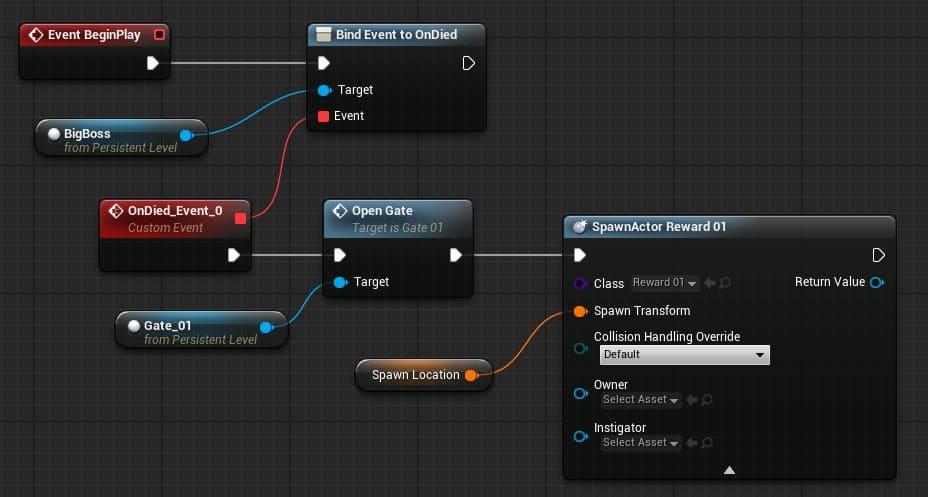This screenshot has width=928, height=497.
Task: Click the Spawn Location orange output pin
Action: pyautogui.click(x=471, y=375)
